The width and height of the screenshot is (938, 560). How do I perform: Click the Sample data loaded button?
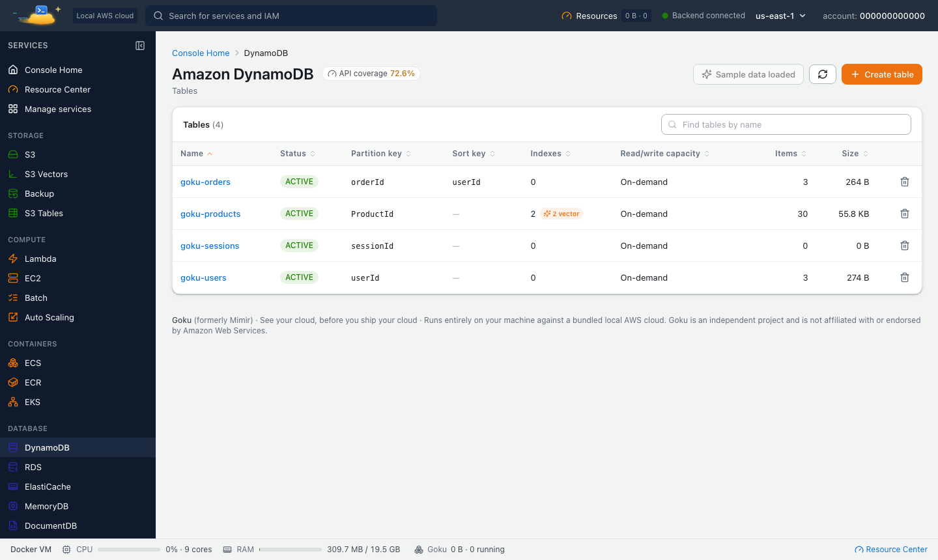click(748, 74)
